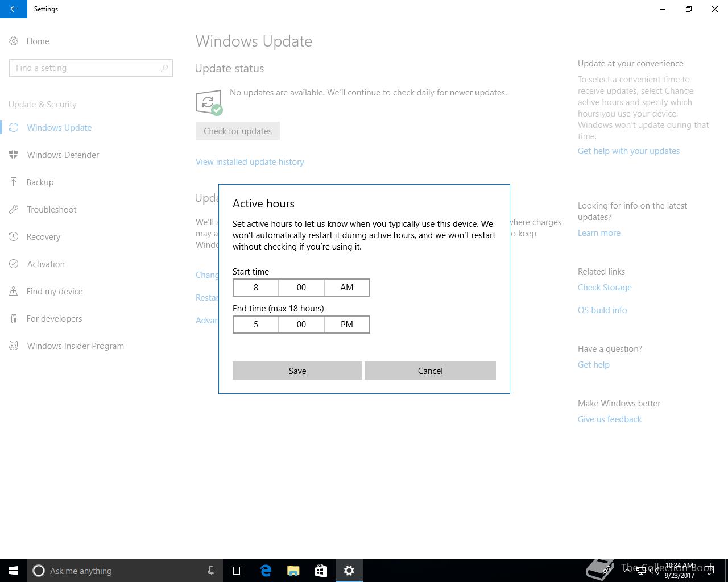Open the Windows Start menu
This screenshot has height=582, width=728.
coord(14,571)
